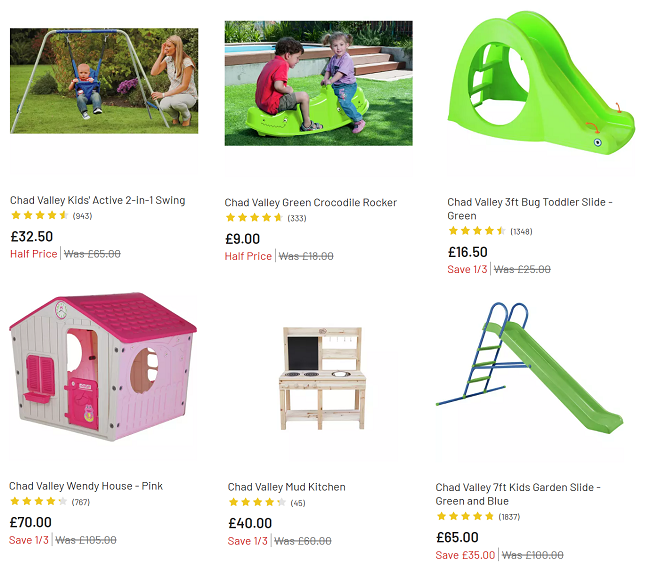
Task: Click Chad Valley 7ft Kids Garden Slide title
Action: 518,494
